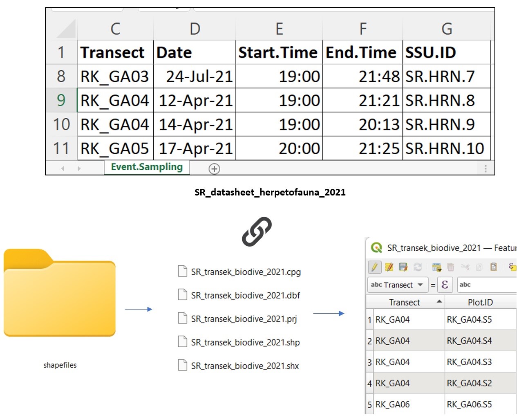Select file SR_transek_biodive_2021.cpg
Screen dimensions: 519x420
[x=239, y=272]
